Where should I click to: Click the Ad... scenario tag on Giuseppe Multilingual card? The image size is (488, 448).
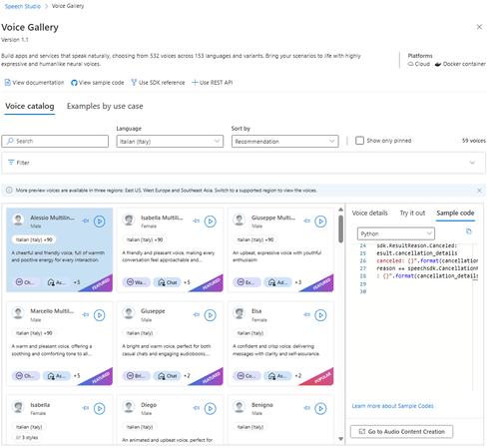point(277,282)
